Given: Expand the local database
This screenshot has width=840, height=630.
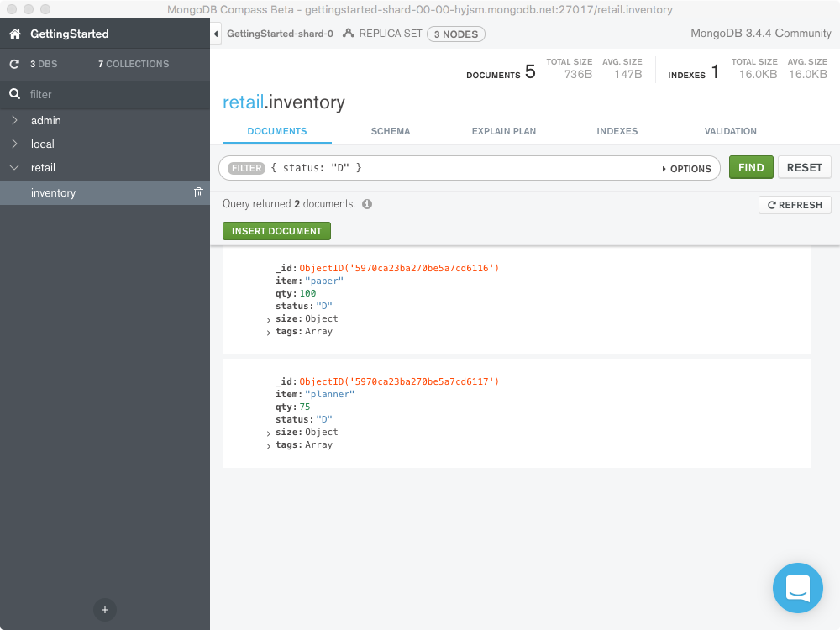Looking at the screenshot, I should pyautogui.click(x=14, y=144).
